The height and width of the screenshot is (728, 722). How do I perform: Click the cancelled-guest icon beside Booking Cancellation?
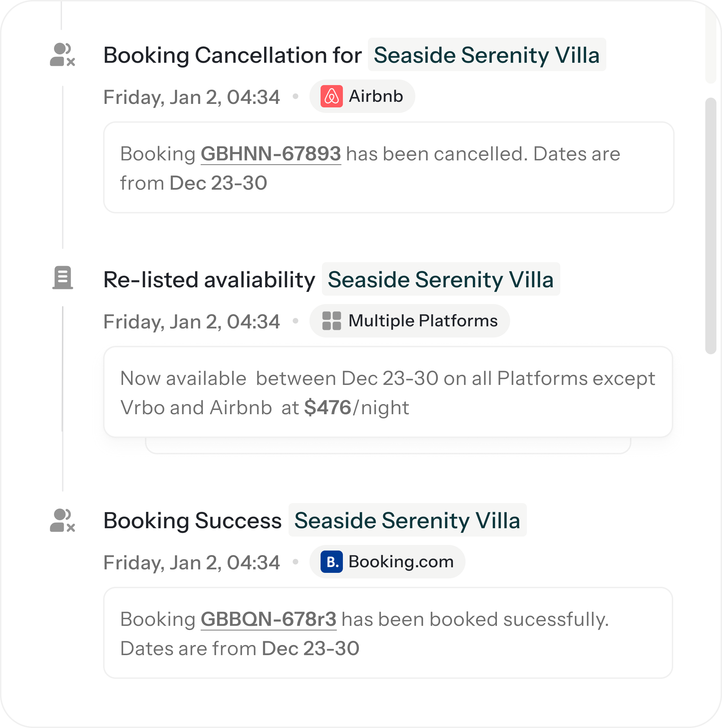[x=62, y=55]
